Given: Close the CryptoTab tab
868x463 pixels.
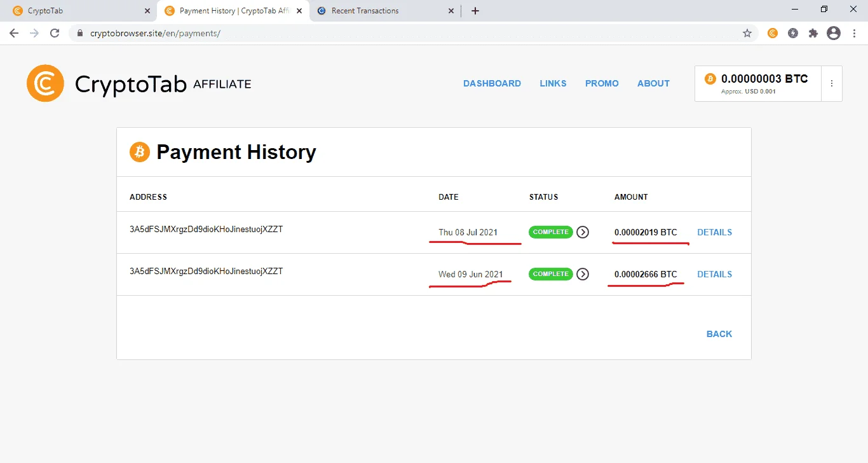Looking at the screenshot, I should coord(147,11).
